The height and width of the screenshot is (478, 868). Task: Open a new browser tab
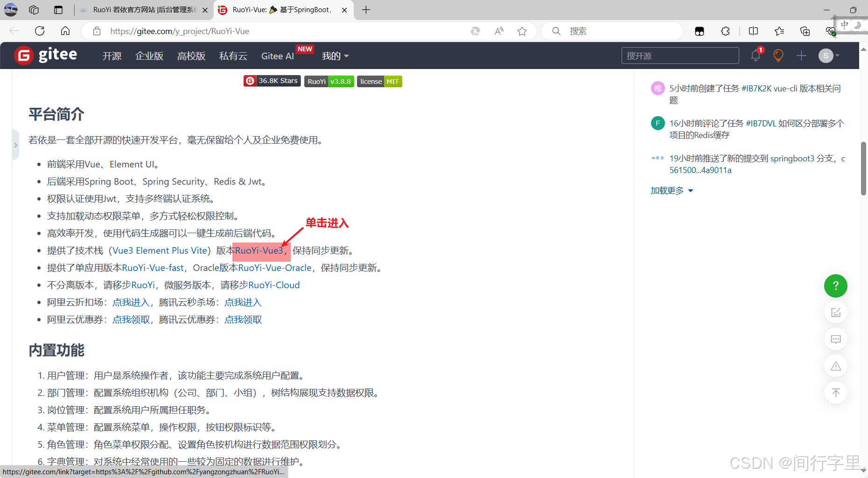point(366,10)
